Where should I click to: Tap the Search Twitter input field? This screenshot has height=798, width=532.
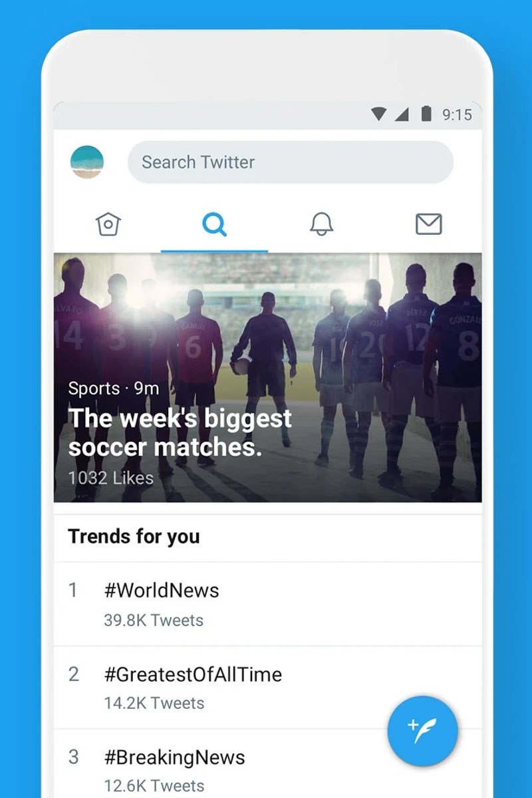(289, 162)
